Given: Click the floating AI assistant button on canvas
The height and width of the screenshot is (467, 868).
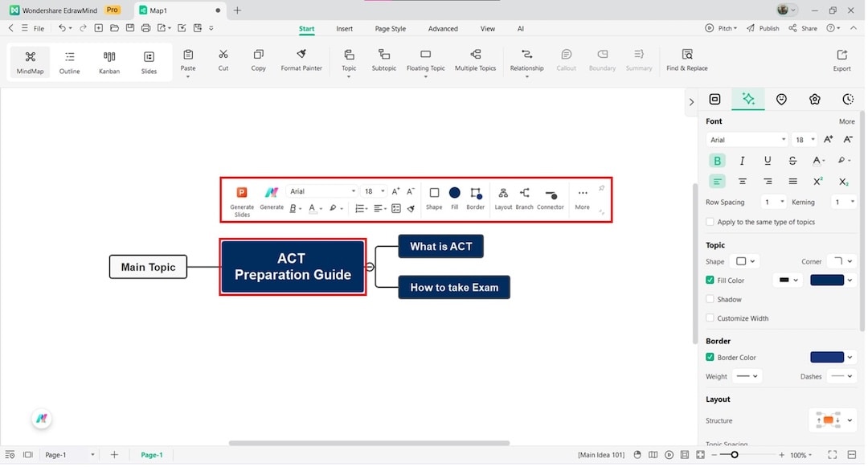Looking at the screenshot, I should (x=42, y=419).
